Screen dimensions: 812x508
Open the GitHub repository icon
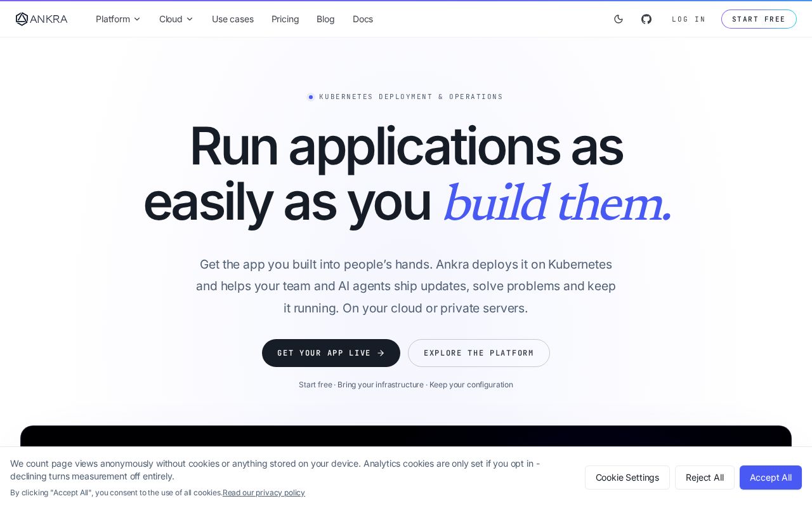(x=646, y=19)
